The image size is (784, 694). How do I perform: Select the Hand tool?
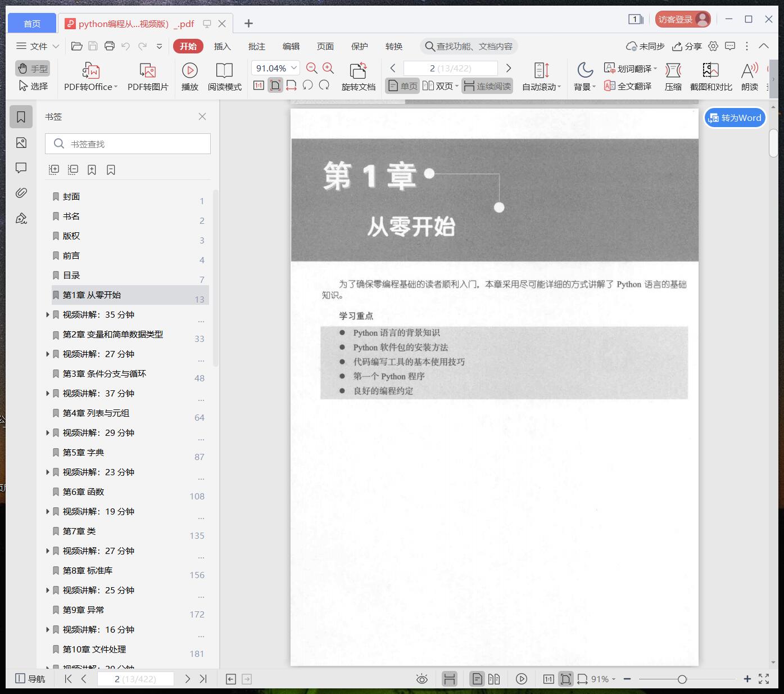(33, 69)
